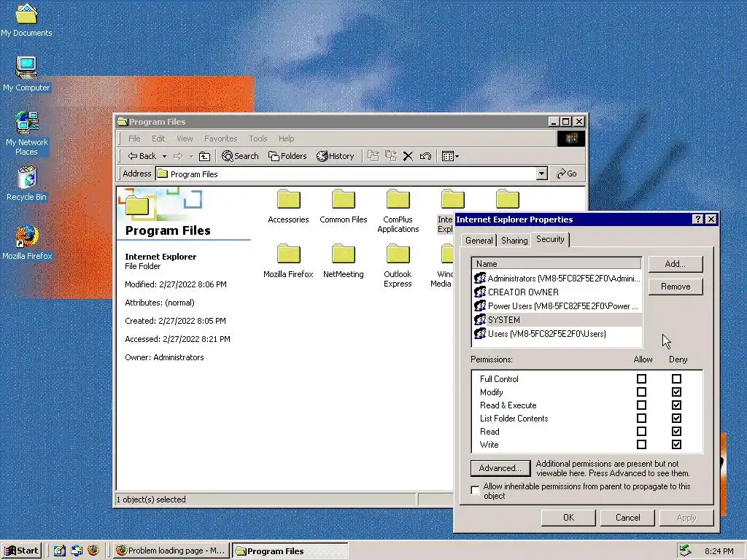Open the Favorites menu
The width and height of the screenshot is (747, 560).
coord(220,139)
